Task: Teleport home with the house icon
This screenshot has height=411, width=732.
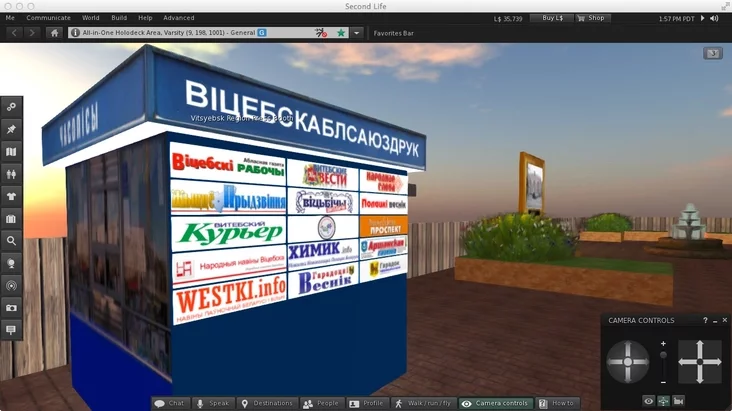Action: tap(55, 33)
